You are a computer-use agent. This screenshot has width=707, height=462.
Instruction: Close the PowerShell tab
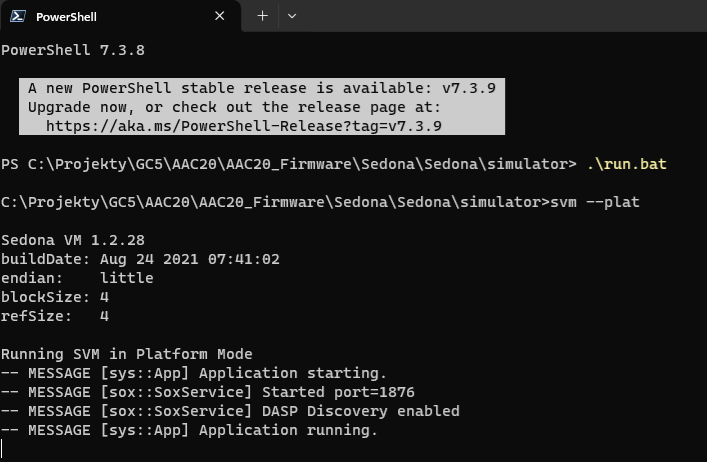point(220,17)
